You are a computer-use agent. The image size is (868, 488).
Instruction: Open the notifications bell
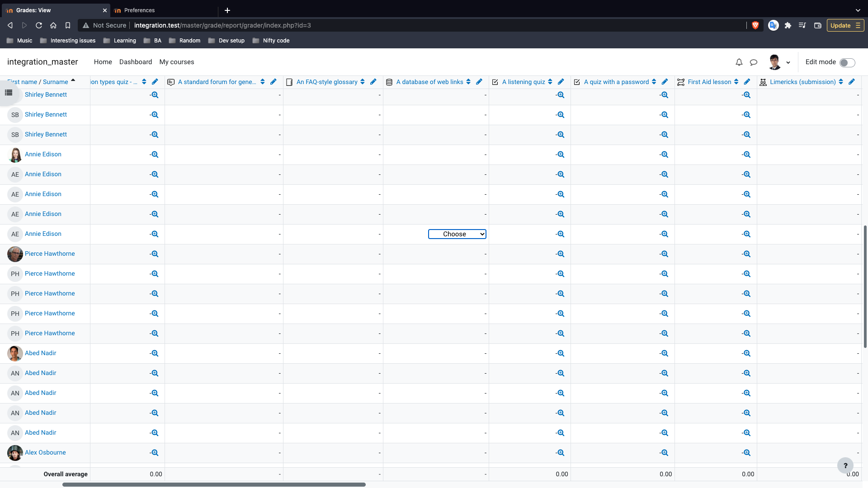click(739, 62)
